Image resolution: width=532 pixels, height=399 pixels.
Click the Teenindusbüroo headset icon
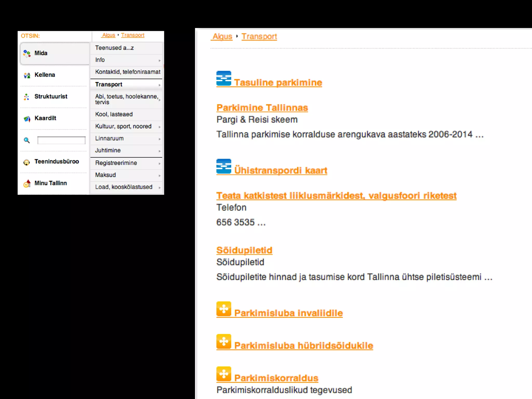pyautogui.click(x=26, y=162)
